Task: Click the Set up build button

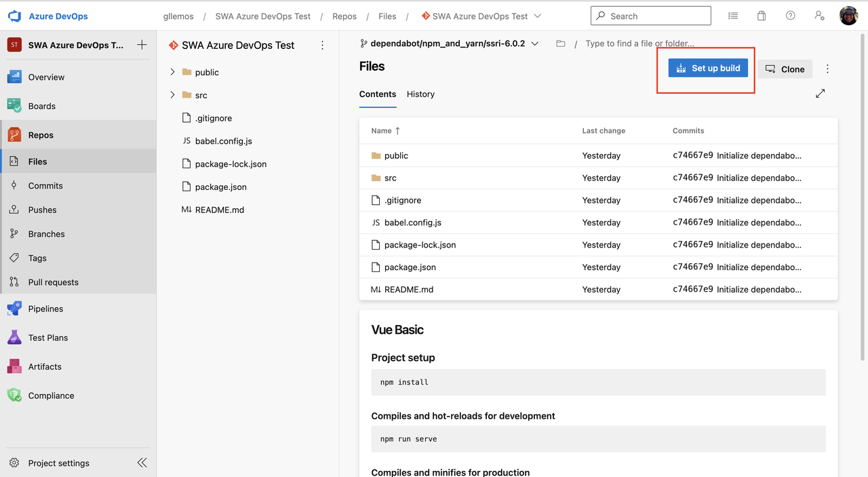Action: click(708, 68)
